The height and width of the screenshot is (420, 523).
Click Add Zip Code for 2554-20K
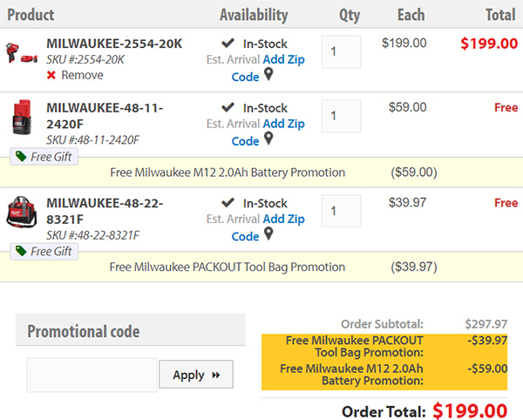point(268,68)
